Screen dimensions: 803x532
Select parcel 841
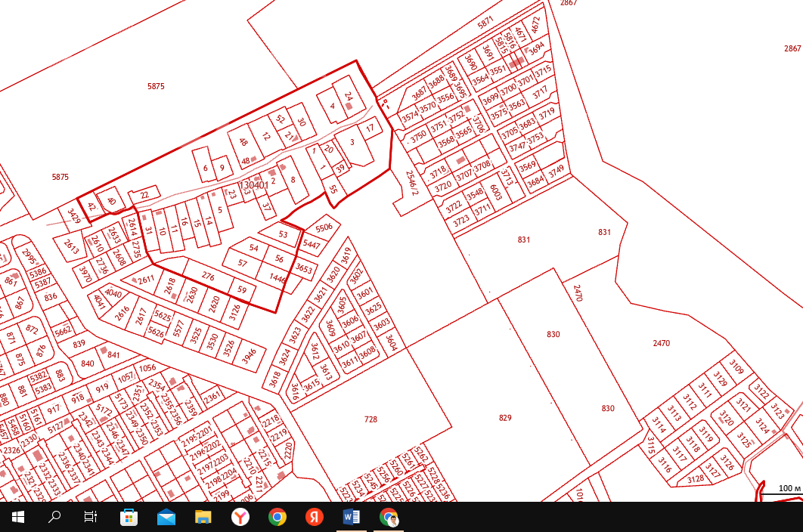tap(113, 354)
